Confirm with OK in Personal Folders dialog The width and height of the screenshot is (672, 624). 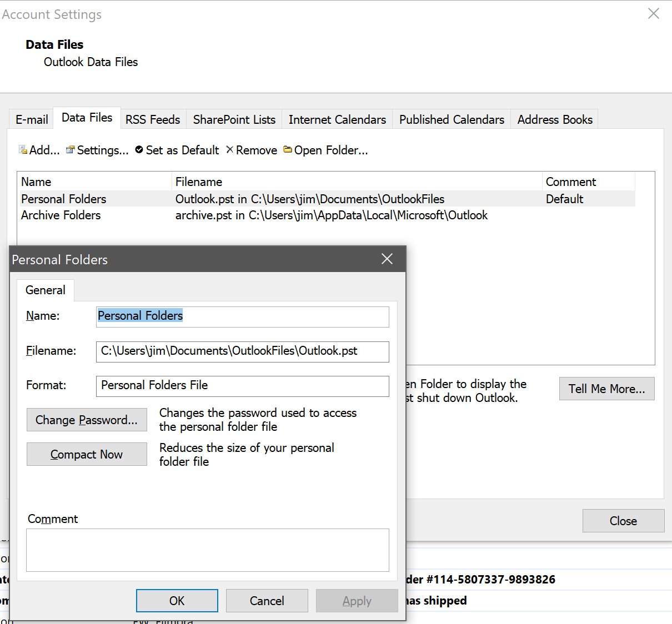(177, 601)
